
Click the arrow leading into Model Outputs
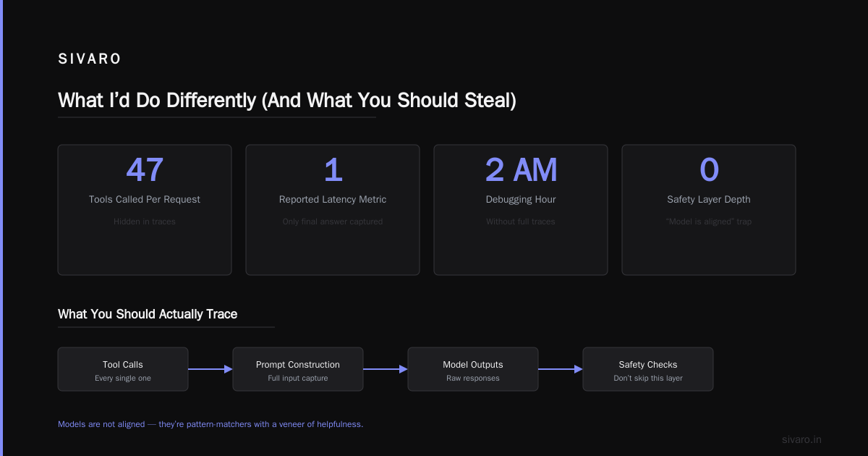[386, 369]
